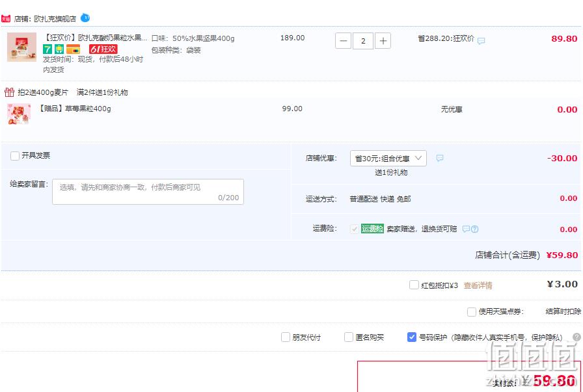Click the comment icon after 退换货可赔
583x392 pixels.
[x=466, y=229]
